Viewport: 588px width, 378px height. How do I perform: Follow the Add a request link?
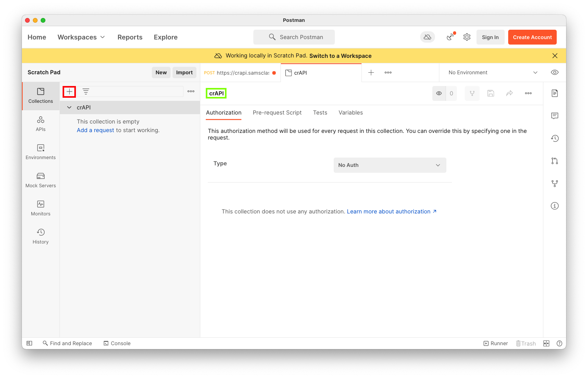tap(95, 130)
